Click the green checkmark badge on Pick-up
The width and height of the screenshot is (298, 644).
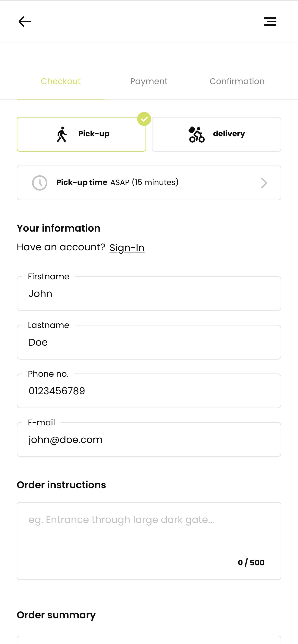[x=144, y=119]
